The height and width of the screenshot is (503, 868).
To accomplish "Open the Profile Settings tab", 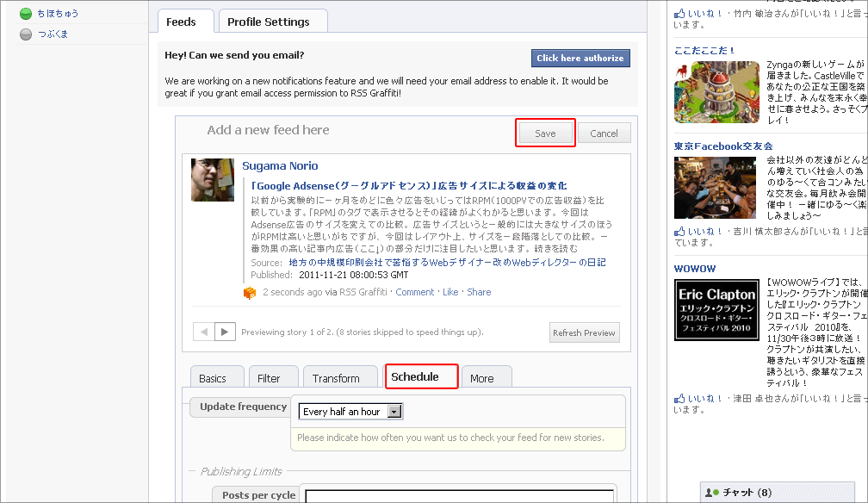I will [x=273, y=21].
